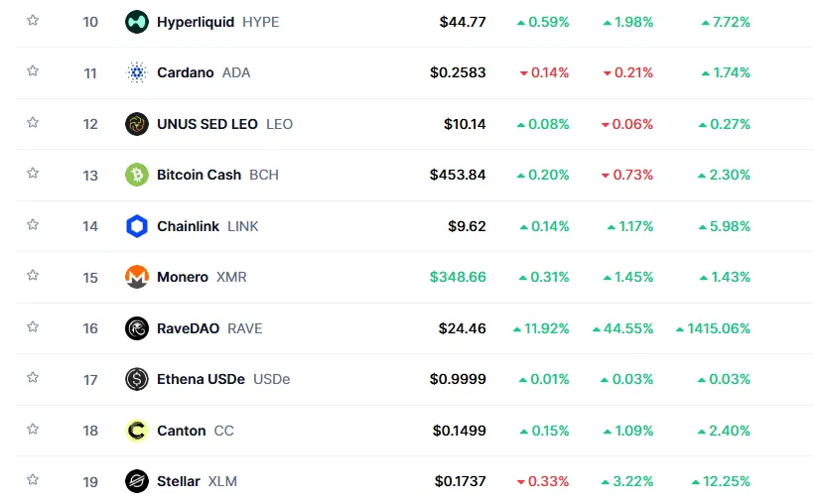Click the Hyperliquid coin logo
The image size is (813, 504).
(137, 21)
